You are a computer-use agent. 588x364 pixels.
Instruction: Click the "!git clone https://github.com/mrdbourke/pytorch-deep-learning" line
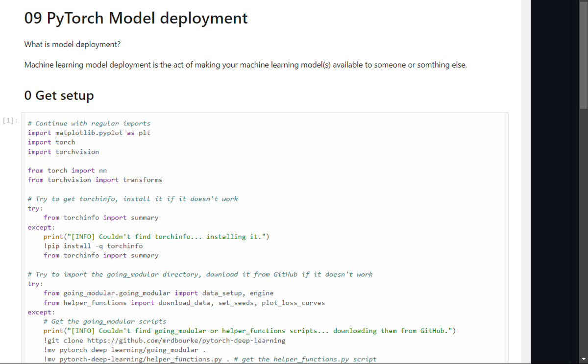tap(165, 340)
